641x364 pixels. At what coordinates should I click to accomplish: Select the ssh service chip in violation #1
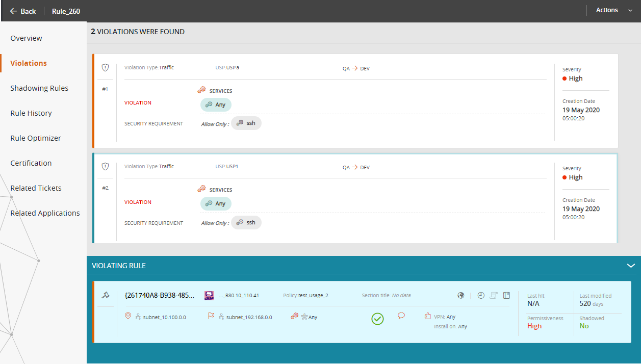[x=246, y=123]
